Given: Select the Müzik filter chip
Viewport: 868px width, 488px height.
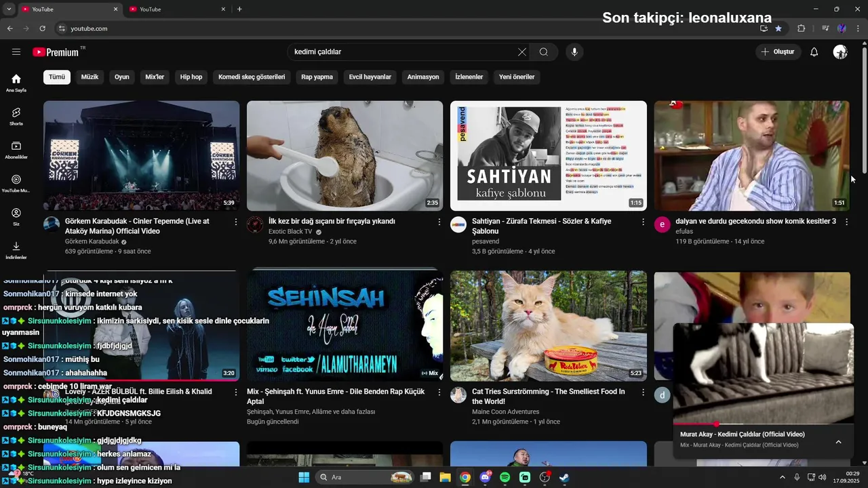Looking at the screenshot, I should 90,77.
